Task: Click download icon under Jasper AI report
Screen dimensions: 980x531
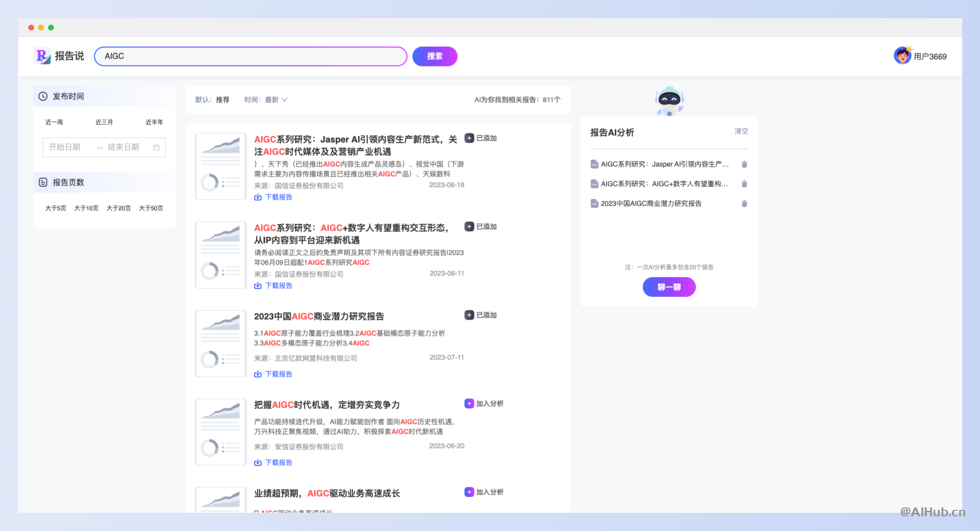Action: click(x=258, y=197)
